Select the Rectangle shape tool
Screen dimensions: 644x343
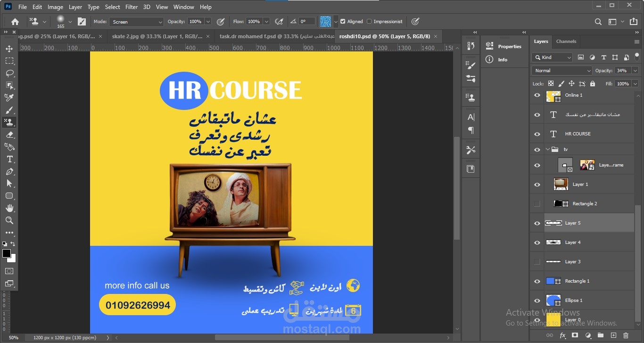pyautogui.click(x=9, y=196)
